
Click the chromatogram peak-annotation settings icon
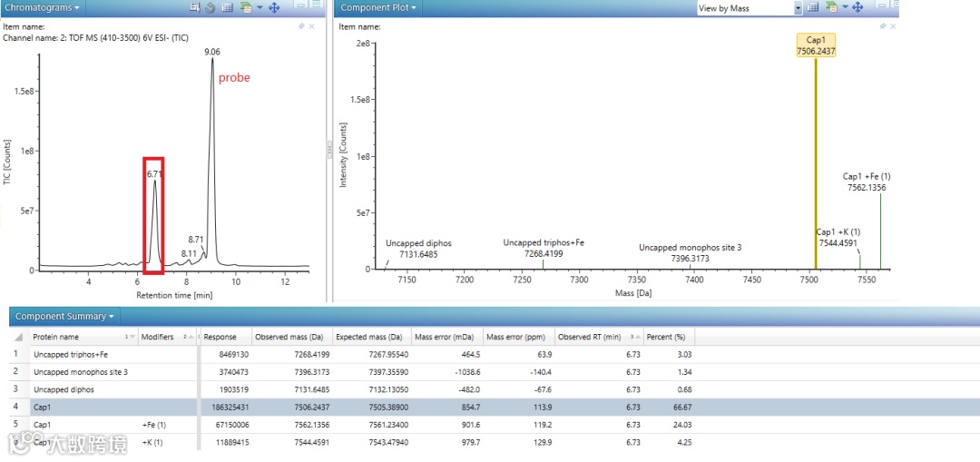(195, 7)
